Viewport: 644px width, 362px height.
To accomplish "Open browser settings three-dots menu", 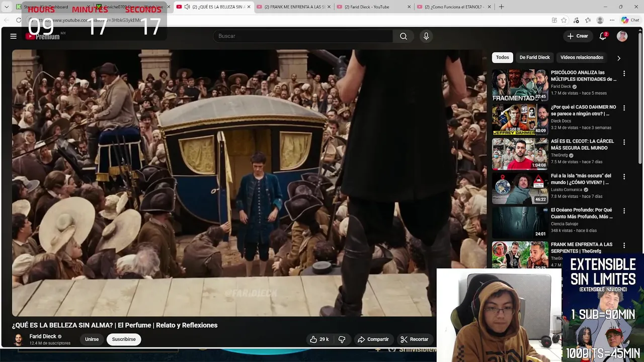I will [x=612, y=20].
